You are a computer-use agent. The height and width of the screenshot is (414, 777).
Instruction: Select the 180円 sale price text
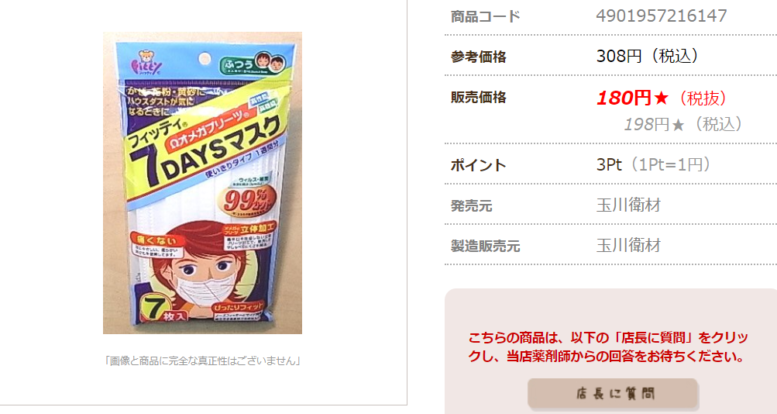point(623,98)
